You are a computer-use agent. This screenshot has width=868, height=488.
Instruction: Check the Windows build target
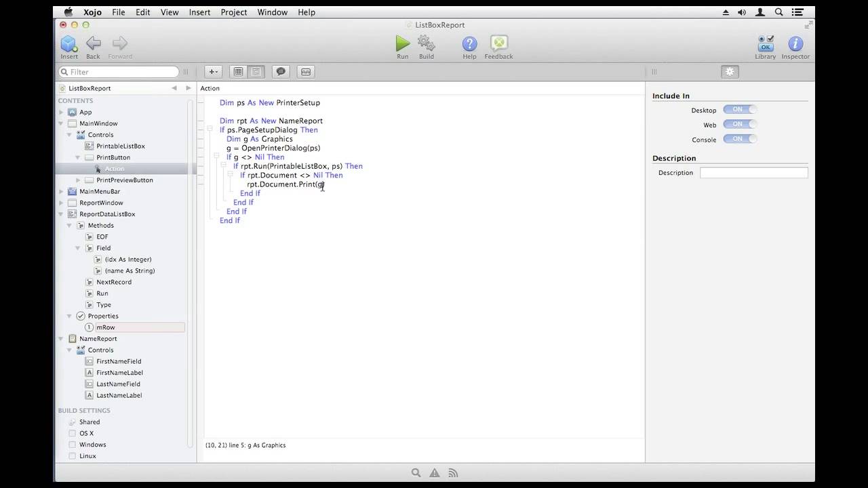[73, 445]
